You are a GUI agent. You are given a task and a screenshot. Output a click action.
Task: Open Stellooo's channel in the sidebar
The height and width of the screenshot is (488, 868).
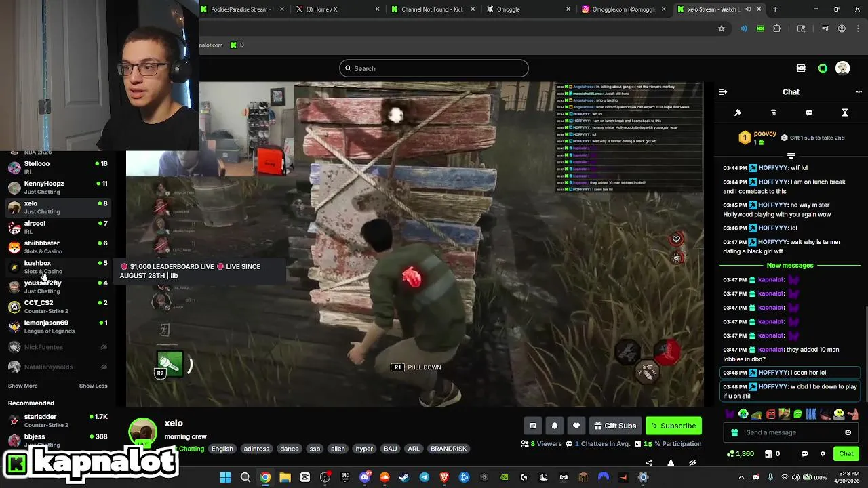(x=58, y=167)
